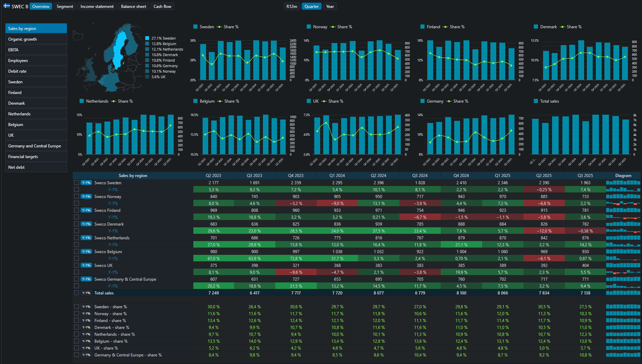Click the Share % line legend marker on UK chart

click(x=324, y=100)
